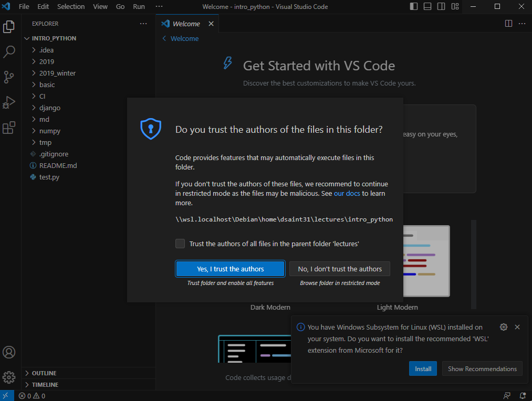This screenshot has width=532, height=401.
Task: Open the View menu
Action: (100, 6)
